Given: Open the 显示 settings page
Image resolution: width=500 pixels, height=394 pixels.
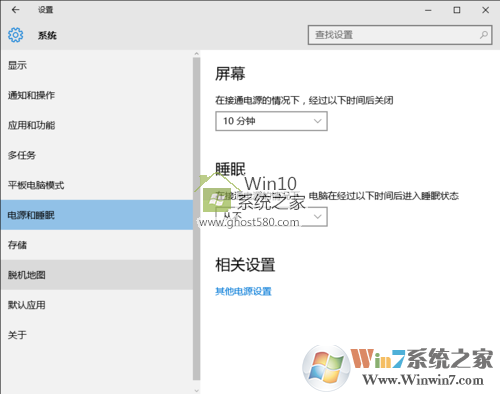Looking at the screenshot, I should [97, 65].
